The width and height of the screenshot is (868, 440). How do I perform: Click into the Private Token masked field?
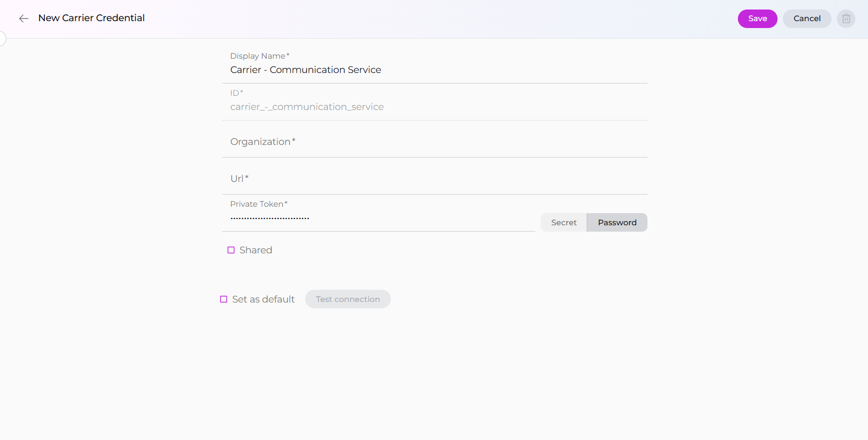coord(378,218)
